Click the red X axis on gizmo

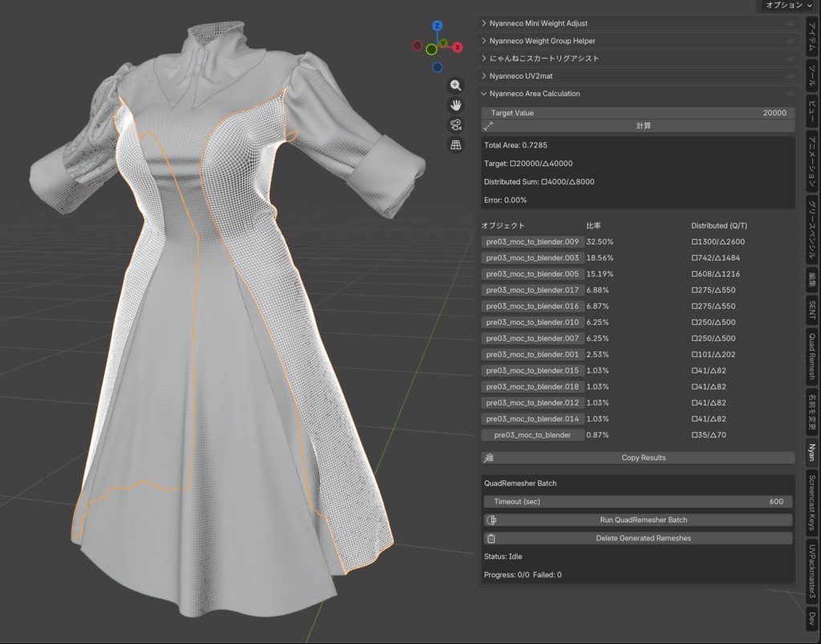458,47
